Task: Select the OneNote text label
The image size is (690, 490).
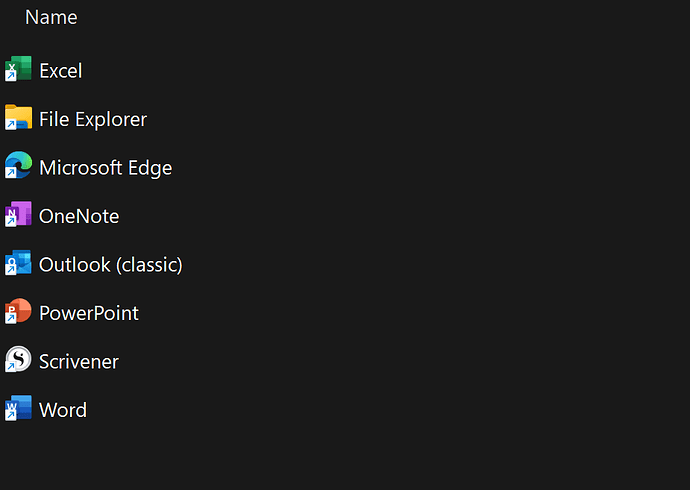Action: pos(79,216)
